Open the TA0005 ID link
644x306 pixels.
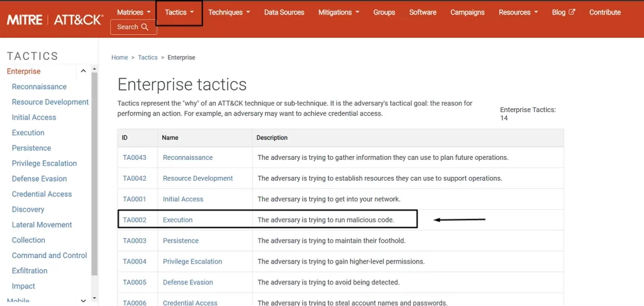pyautogui.click(x=135, y=282)
